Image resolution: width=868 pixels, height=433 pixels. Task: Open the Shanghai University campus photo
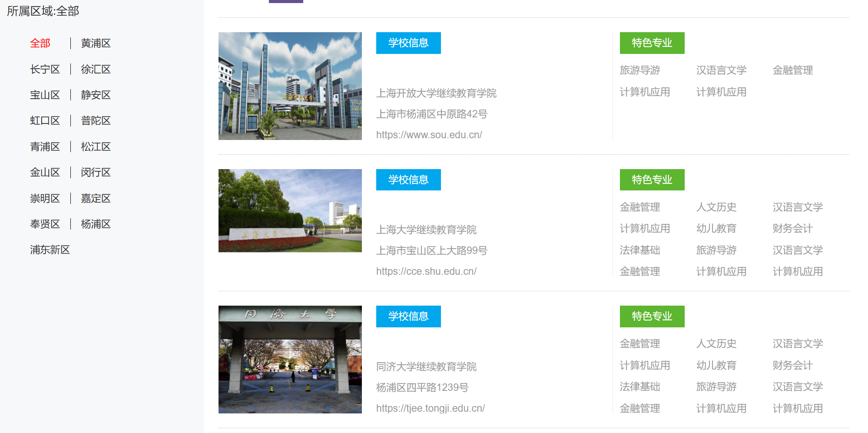click(x=290, y=210)
